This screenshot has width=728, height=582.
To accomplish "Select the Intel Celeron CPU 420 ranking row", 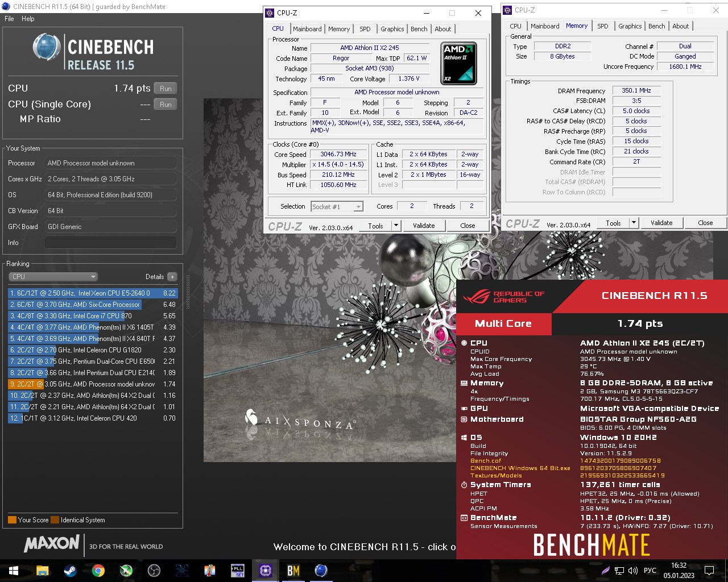I will tap(93, 418).
